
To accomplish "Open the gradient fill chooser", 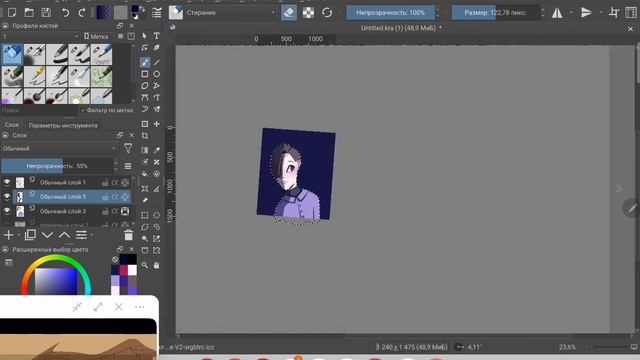I will (103, 13).
